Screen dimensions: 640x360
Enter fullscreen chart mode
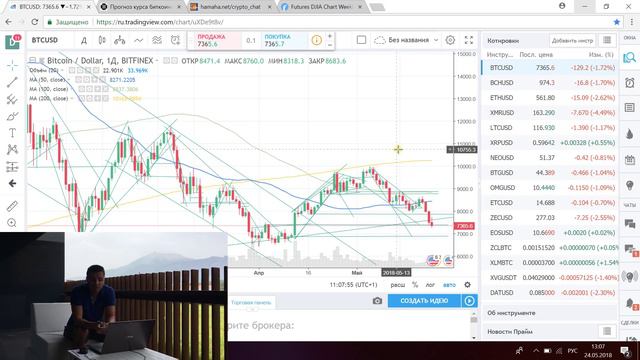469,40
